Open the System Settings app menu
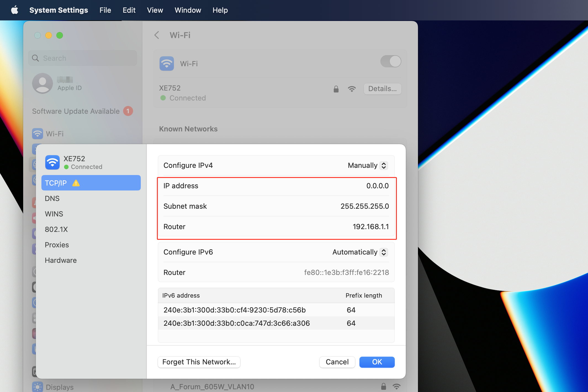588x392 pixels. (59, 10)
